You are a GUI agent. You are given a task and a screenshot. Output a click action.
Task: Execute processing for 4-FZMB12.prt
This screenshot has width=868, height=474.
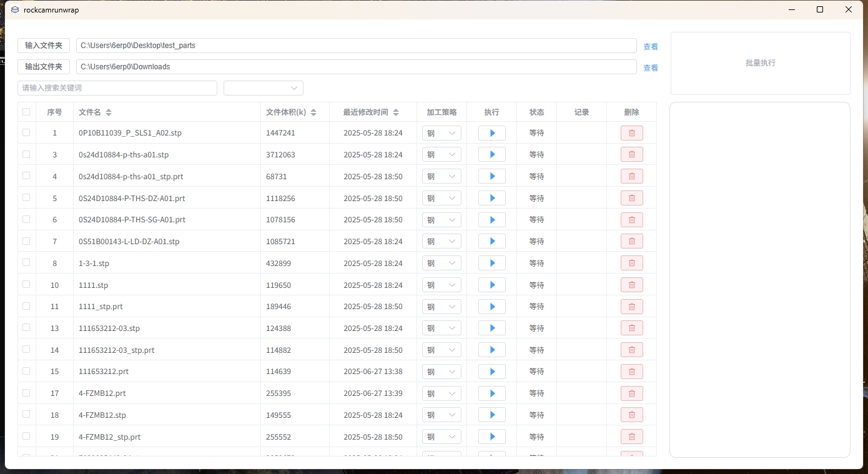pyautogui.click(x=491, y=393)
